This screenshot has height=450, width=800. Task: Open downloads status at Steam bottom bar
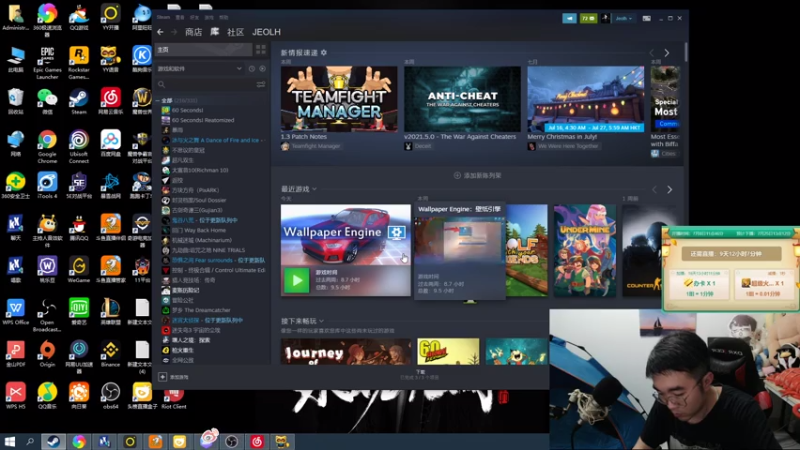click(x=420, y=375)
